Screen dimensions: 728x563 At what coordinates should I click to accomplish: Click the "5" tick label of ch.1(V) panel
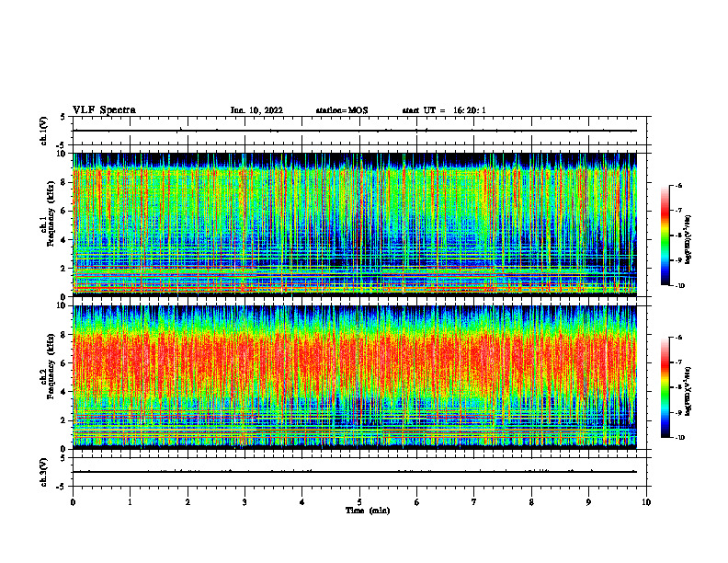(63, 118)
